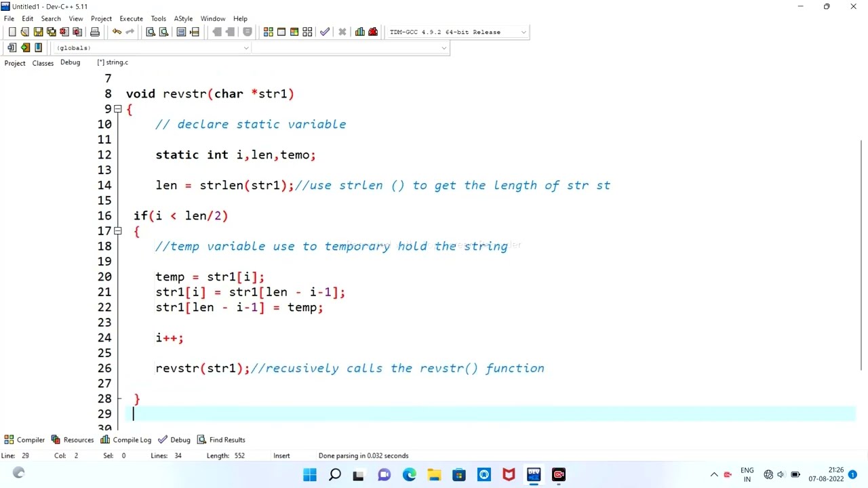
Task: Click the Toggle Bookmark toolbar icon
Action: pyautogui.click(x=25, y=47)
